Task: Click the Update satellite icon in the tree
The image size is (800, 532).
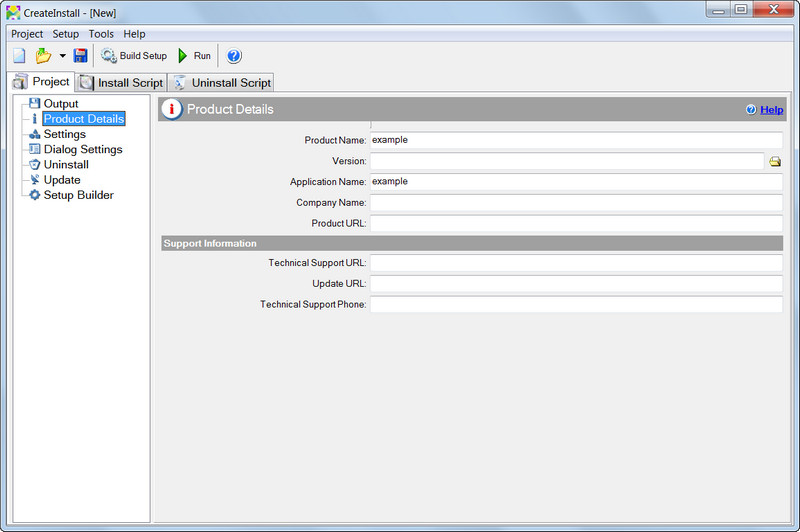Action: click(x=34, y=180)
